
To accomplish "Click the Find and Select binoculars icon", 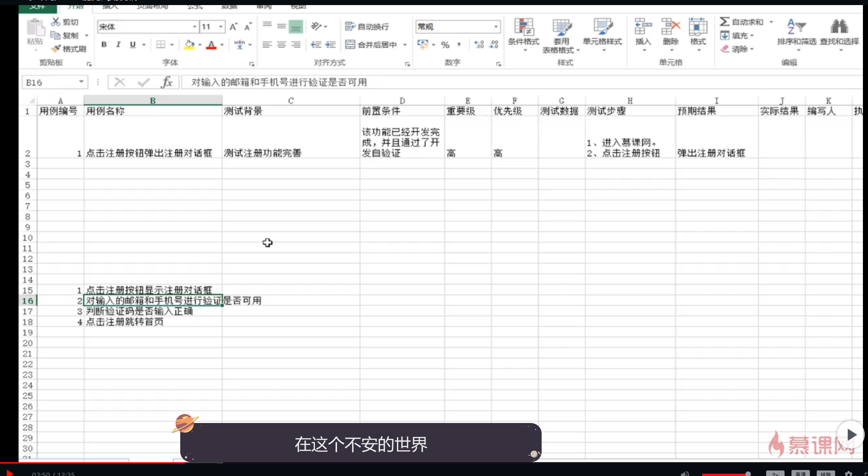I will (839, 28).
